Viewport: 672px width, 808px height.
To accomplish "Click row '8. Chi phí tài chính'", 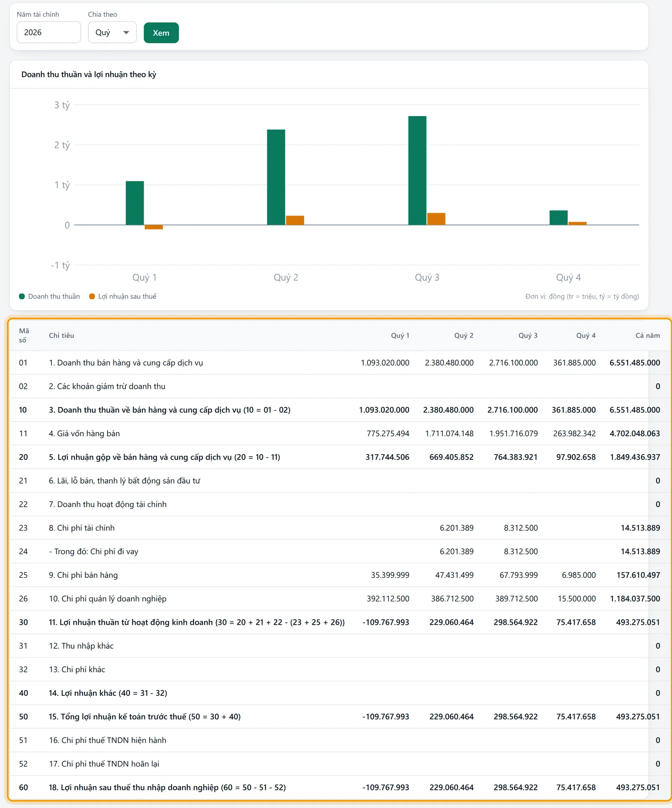I will [x=340, y=528].
